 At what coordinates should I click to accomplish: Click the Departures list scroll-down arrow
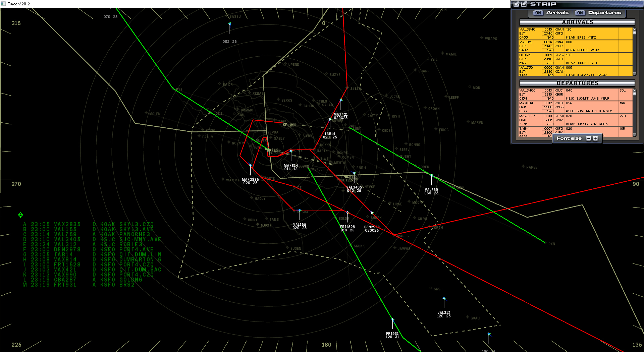tap(634, 134)
